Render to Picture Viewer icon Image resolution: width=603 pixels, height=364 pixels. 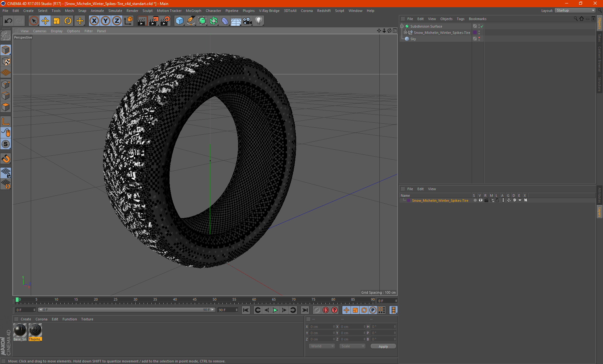[x=154, y=21]
